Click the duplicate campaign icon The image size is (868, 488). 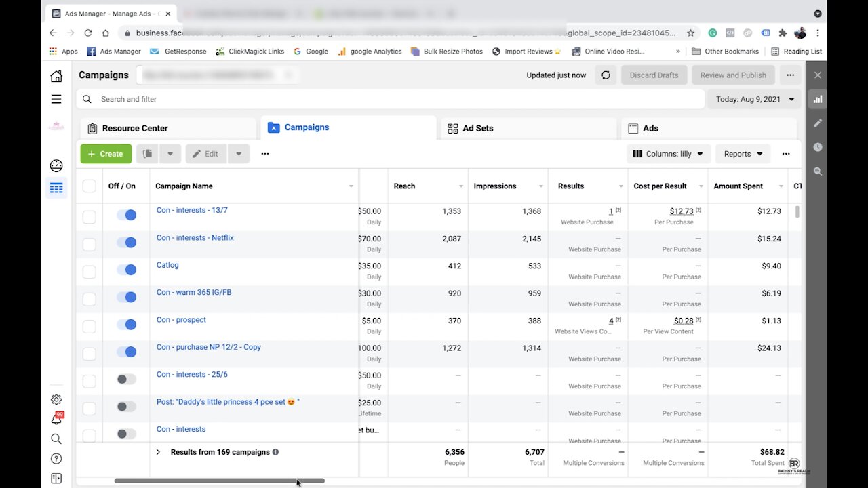(x=147, y=154)
